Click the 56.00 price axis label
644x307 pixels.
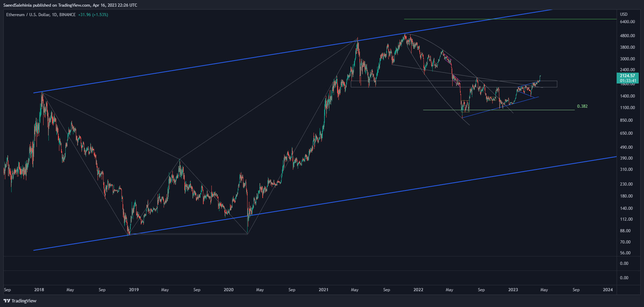tap(625, 253)
